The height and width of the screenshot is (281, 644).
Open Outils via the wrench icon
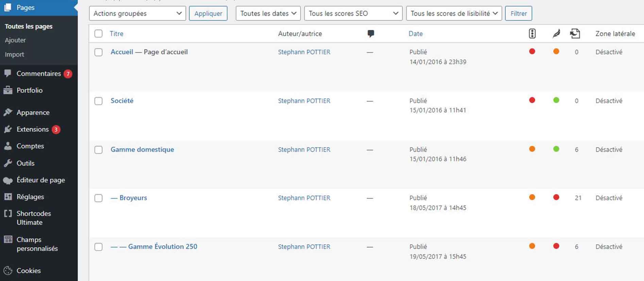[8, 163]
